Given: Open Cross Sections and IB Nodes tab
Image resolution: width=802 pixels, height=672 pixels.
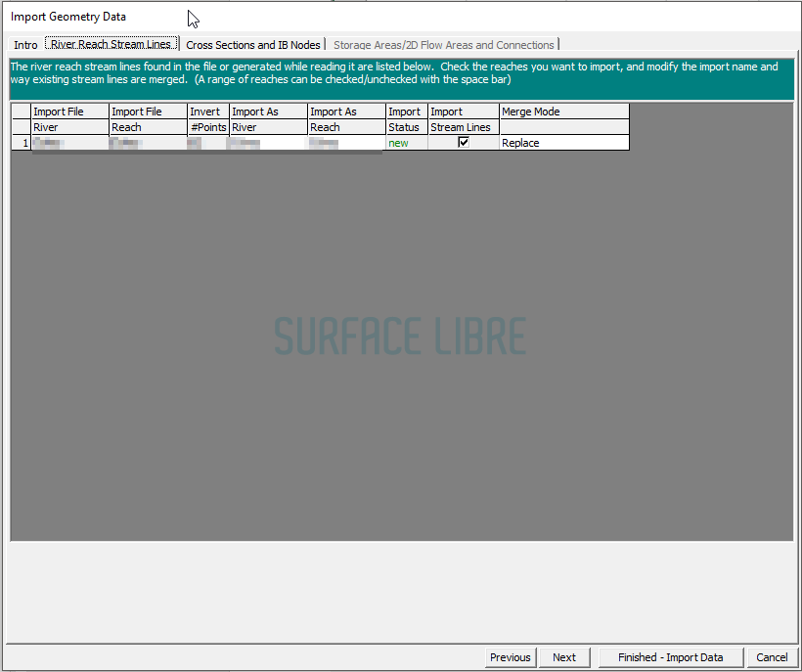Looking at the screenshot, I should point(253,45).
